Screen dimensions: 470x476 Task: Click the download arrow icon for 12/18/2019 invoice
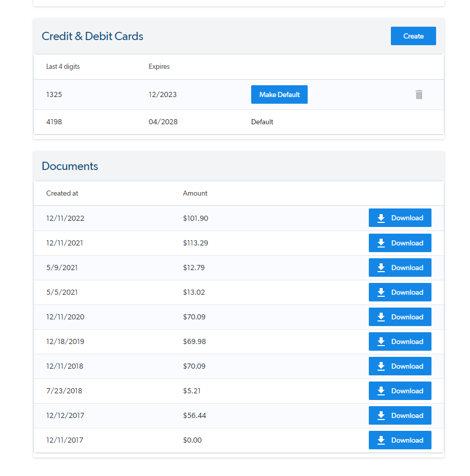click(x=381, y=341)
